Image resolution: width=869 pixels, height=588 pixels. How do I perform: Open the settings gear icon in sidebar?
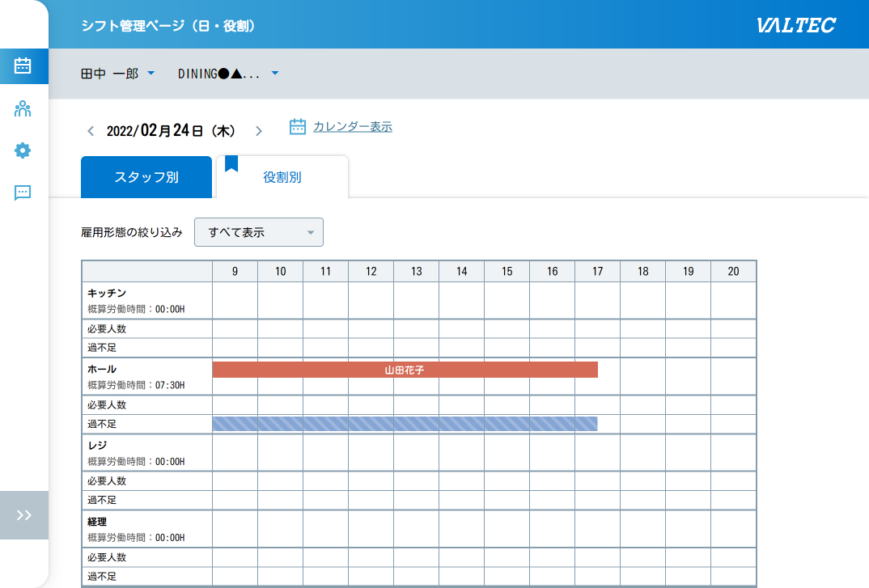23,150
